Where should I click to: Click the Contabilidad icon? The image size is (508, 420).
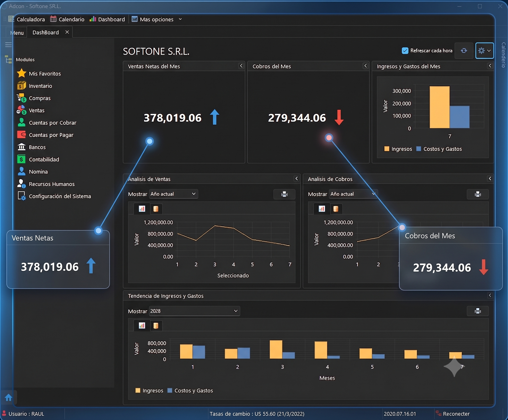click(x=21, y=159)
